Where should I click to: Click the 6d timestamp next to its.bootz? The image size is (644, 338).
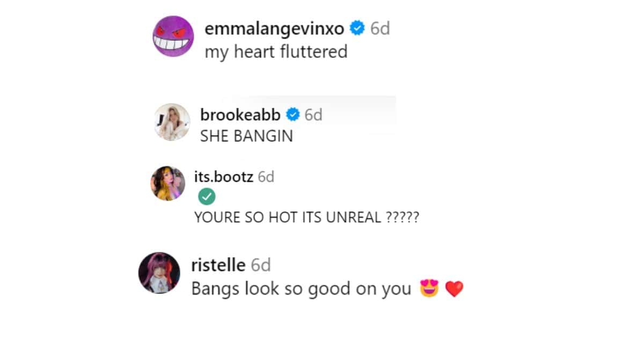point(266,177)
